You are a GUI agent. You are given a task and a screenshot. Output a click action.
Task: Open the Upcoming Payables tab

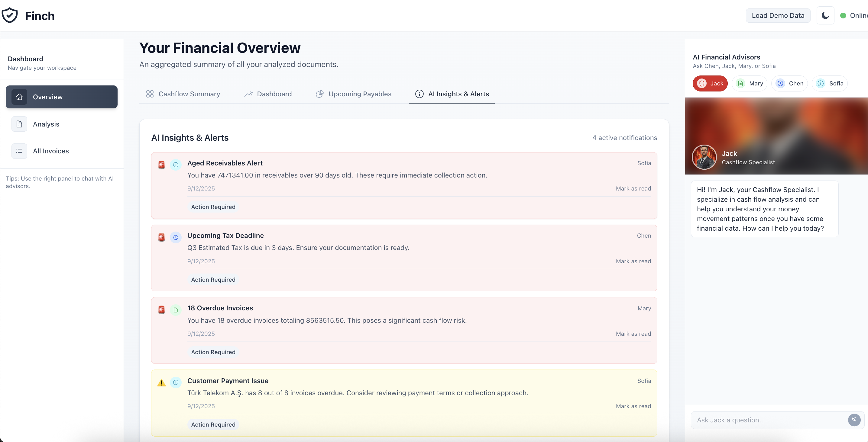point(354,94)
